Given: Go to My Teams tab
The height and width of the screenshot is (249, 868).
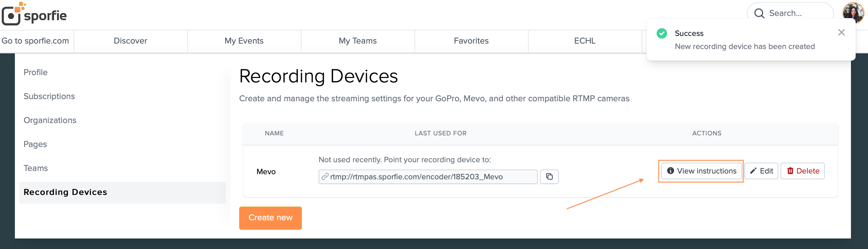Looking at the screenshot, I should click(x=357, y=41).
